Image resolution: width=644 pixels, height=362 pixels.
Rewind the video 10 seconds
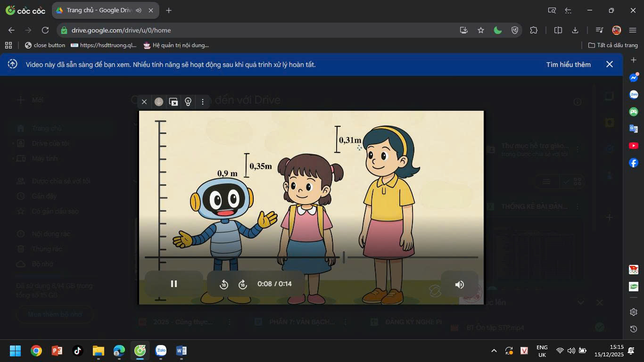(x=224, y=284)
